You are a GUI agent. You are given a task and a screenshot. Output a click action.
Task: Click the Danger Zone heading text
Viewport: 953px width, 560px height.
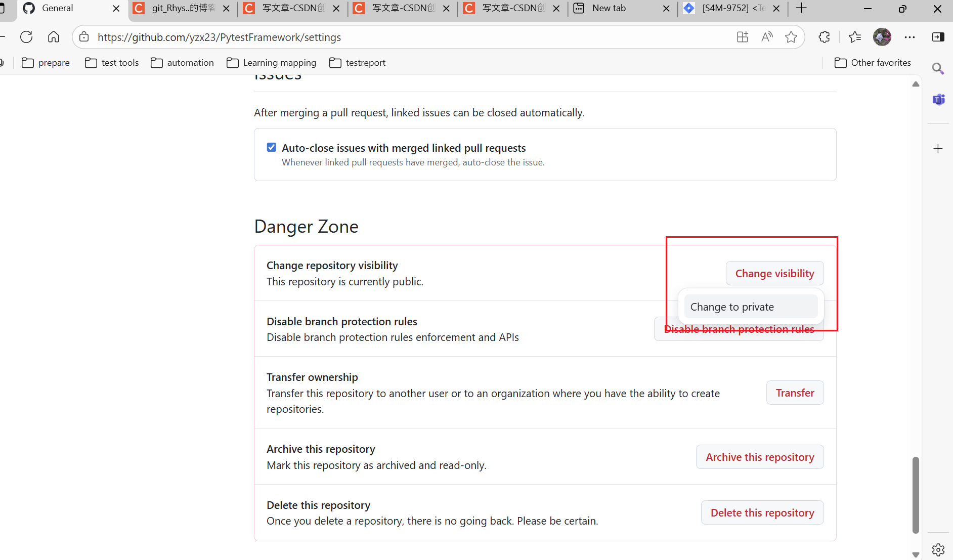coord(306,226)
